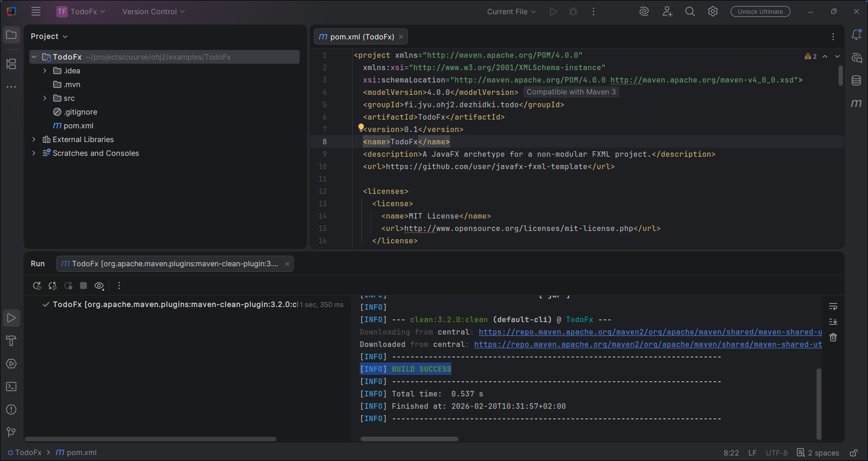Open the Current File run configuration dropdown
This screenshot has height=461, width=868.
pos(511,12)
